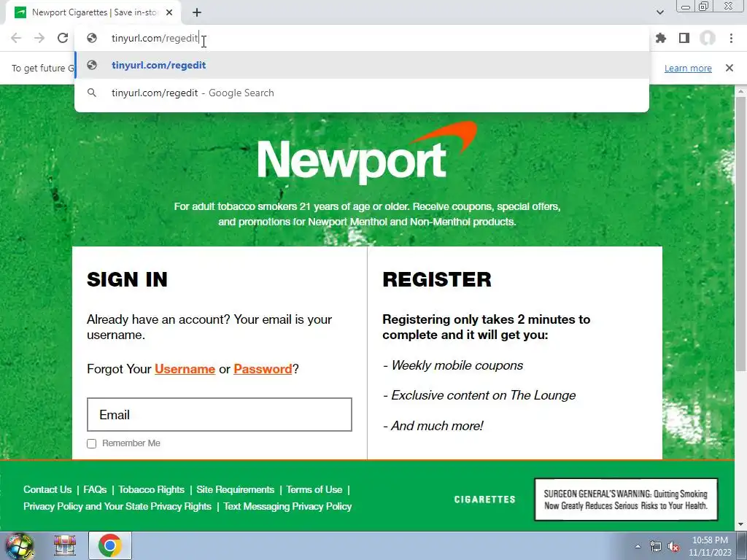The image size is (747, 560).
Task: Dismiss the notification bar with X
Action: coord(729,68)
